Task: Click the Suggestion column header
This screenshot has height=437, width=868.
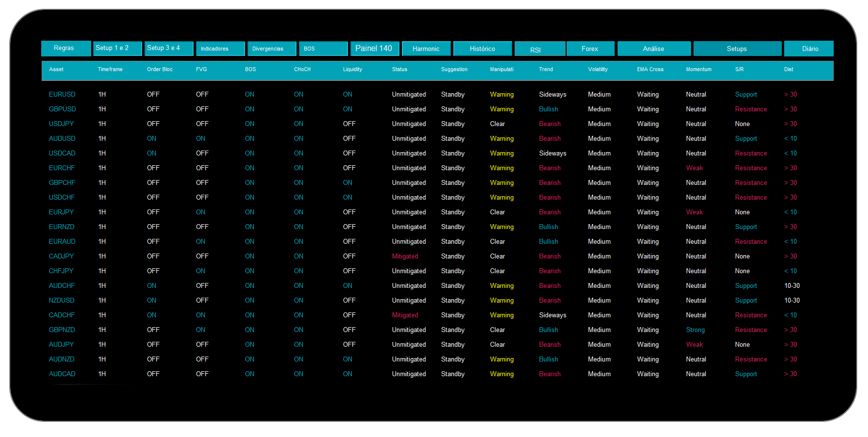Action: point(454,70)
